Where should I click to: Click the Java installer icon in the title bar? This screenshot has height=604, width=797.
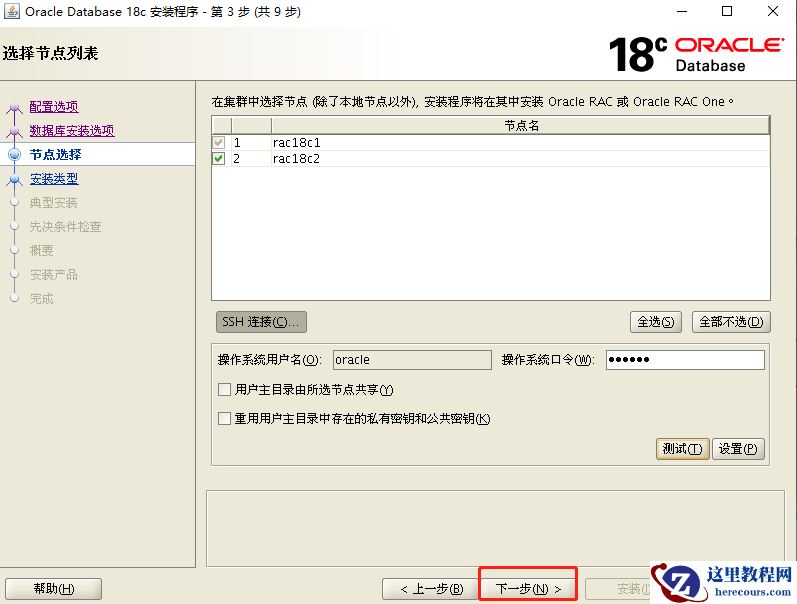pos(12,11)
